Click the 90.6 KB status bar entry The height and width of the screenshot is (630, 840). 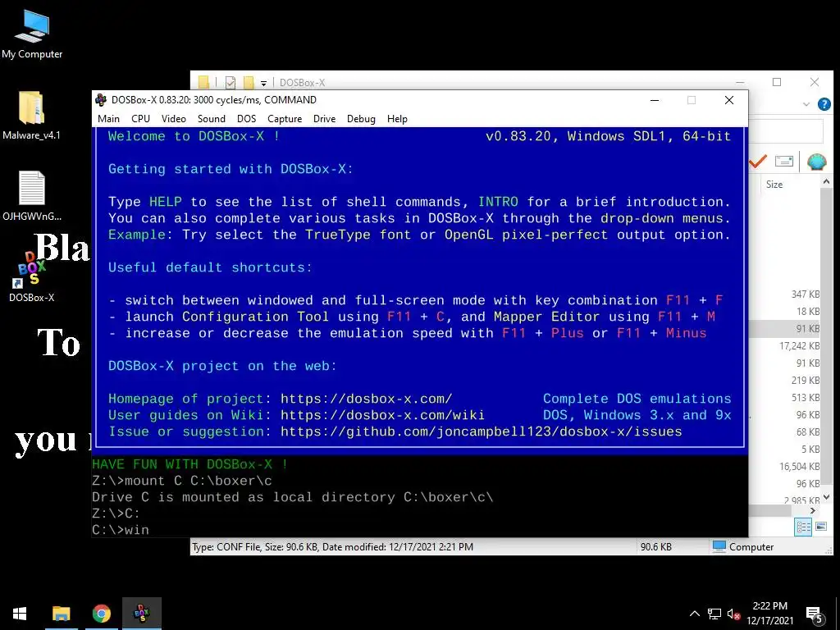[x=656, y=547]
